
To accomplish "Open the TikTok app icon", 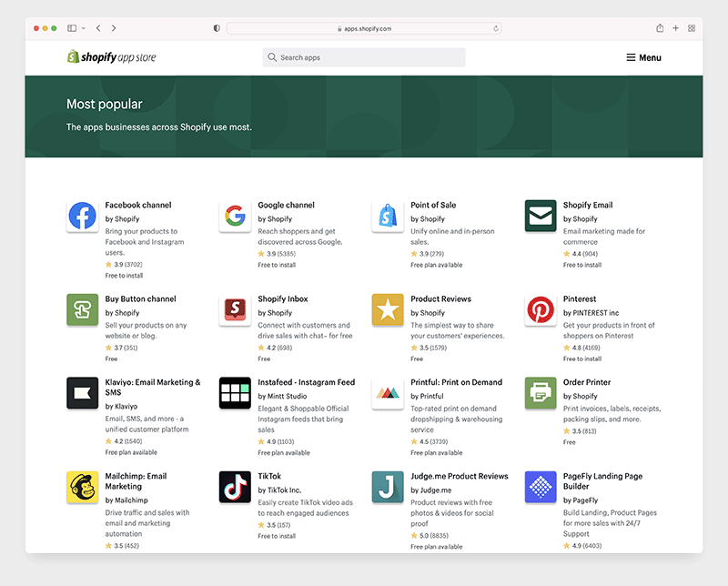I will (235, 487).
